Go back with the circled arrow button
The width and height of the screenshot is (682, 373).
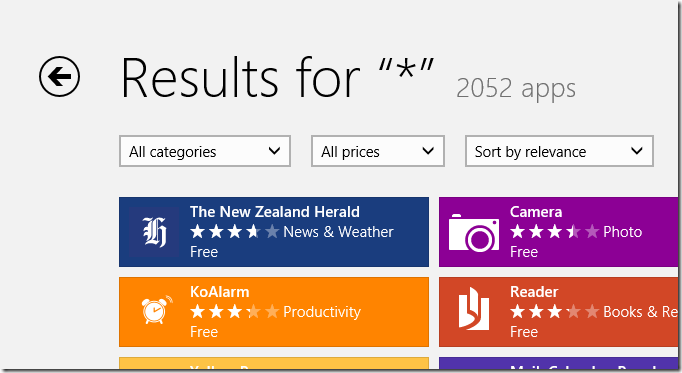(59, 77)
